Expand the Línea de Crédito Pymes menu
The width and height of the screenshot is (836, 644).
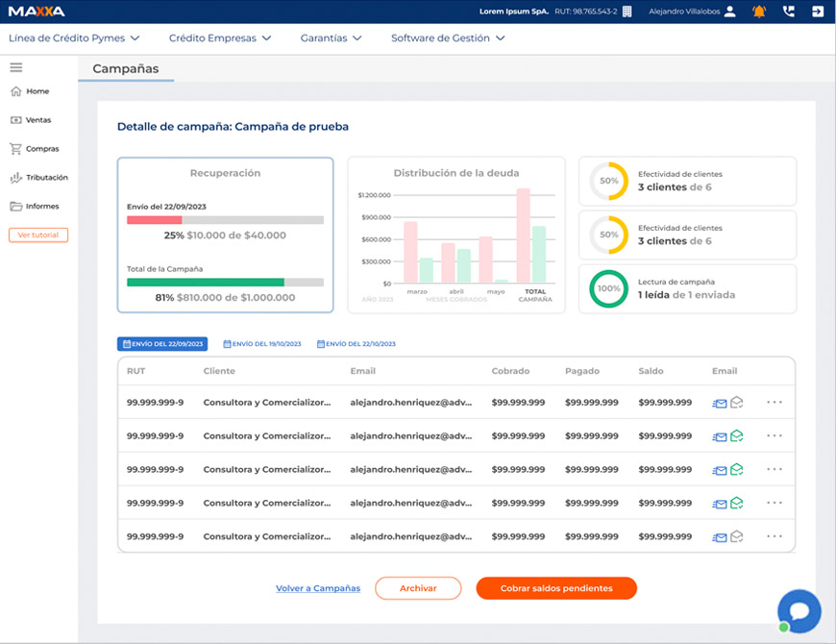coord(74,37)
